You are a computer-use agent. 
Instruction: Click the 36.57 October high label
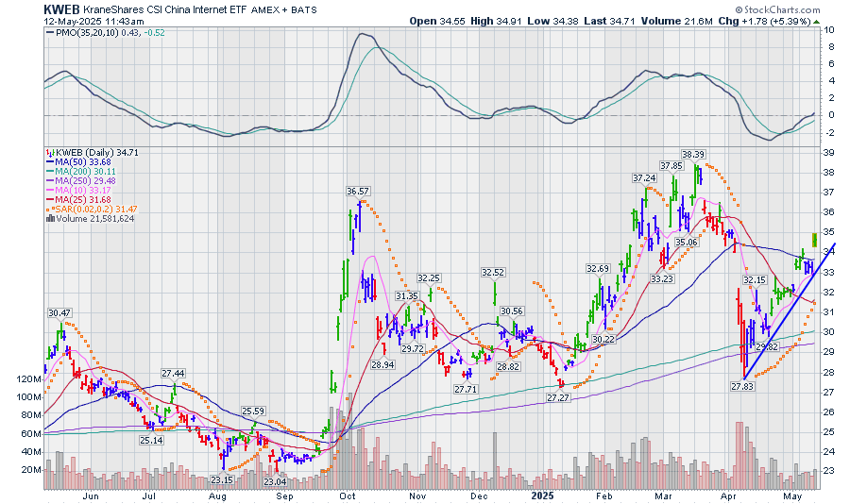pos(358,191)
